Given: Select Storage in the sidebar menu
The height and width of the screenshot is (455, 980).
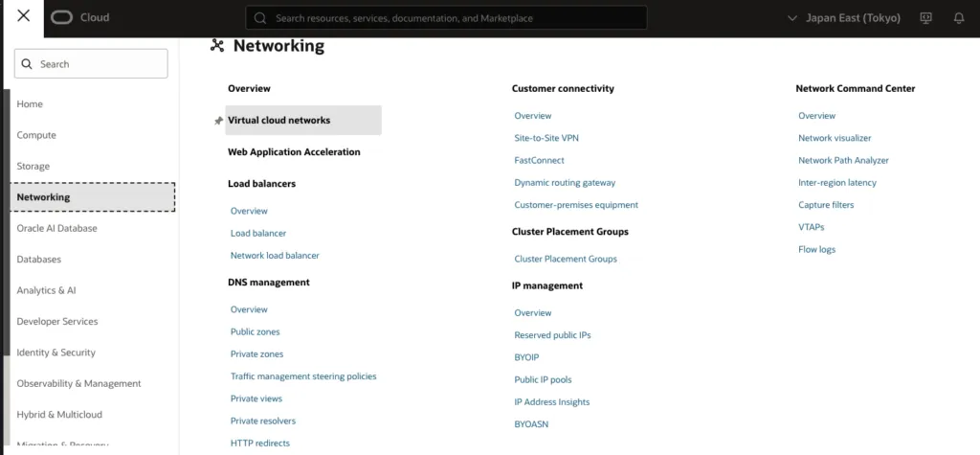Looking at the screenshot, I should (33, 167).
